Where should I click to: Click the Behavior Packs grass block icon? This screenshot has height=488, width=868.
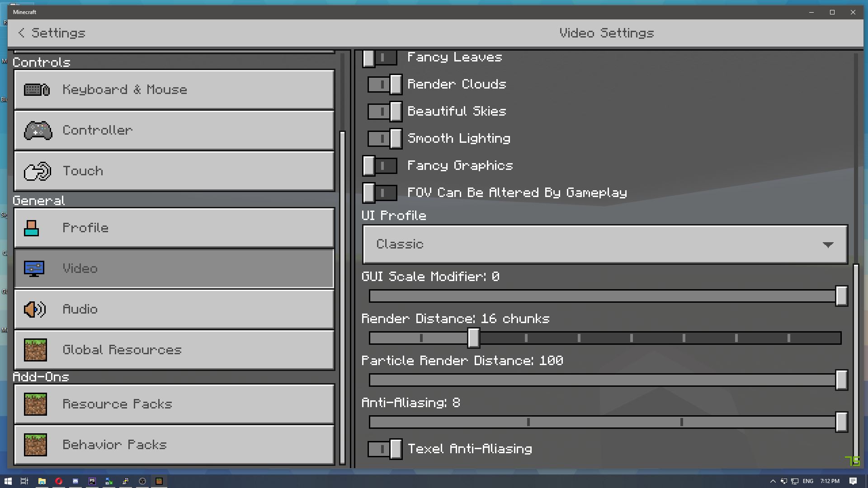click(x=35, y=445)
